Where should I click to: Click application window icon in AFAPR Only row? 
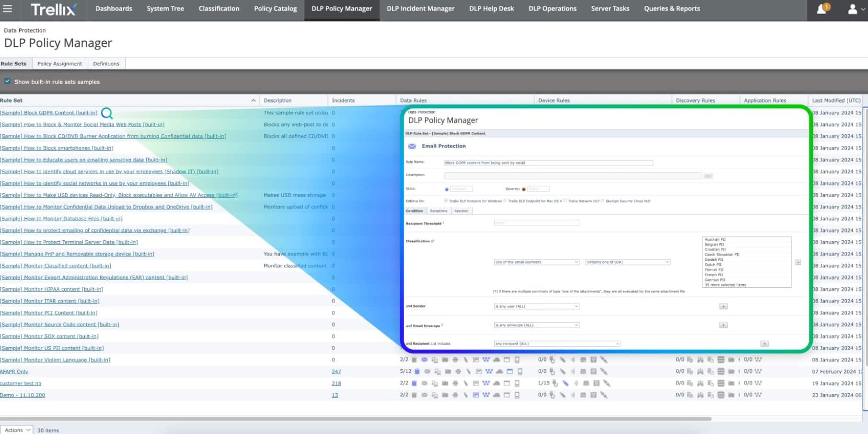pyautogui.click(x=509, y=371)
